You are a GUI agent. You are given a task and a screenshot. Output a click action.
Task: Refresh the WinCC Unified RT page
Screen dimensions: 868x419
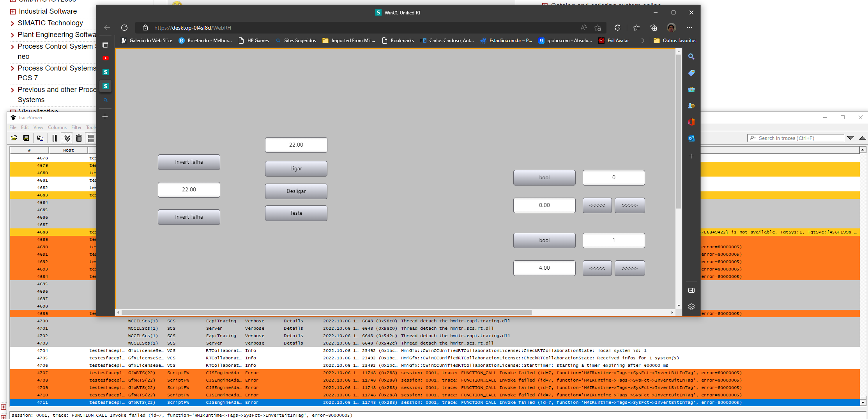(124, 28)
